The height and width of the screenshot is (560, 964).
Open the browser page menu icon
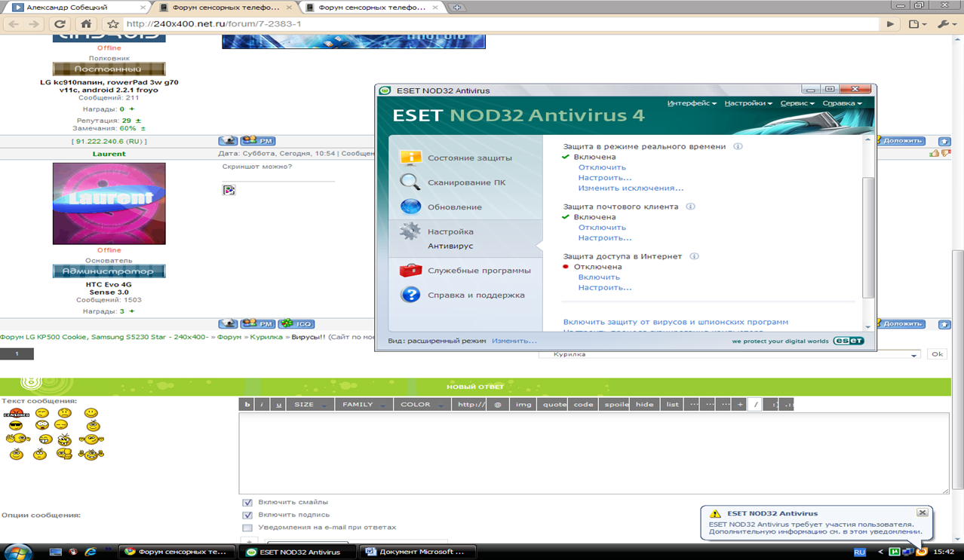tap(916, 24)
